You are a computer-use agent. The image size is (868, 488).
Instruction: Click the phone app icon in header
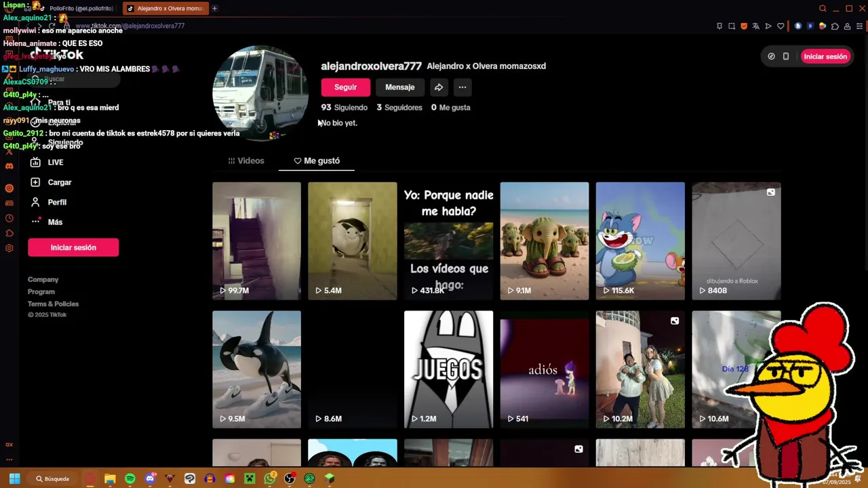click(786, 56)
